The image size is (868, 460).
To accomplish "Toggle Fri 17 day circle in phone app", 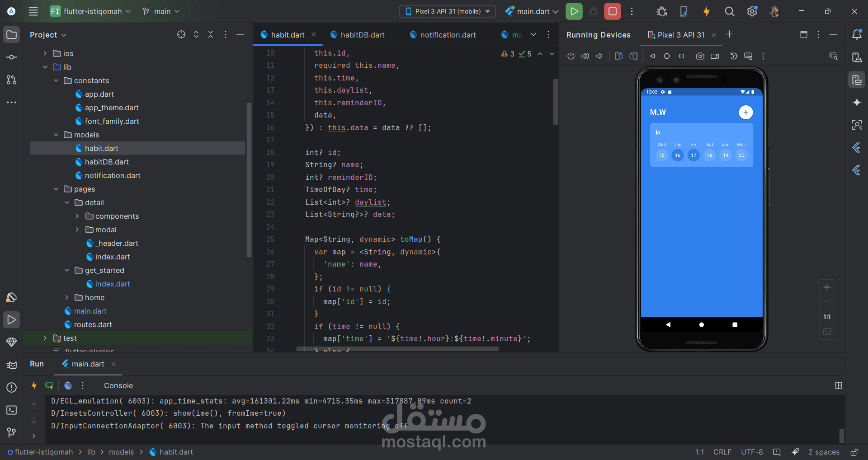I will coord(693,155).
